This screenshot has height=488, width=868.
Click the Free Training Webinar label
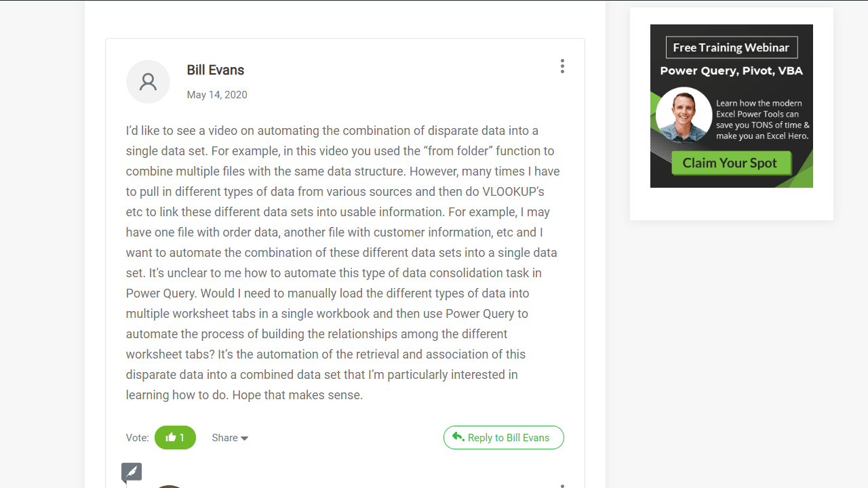pos(731,47)
